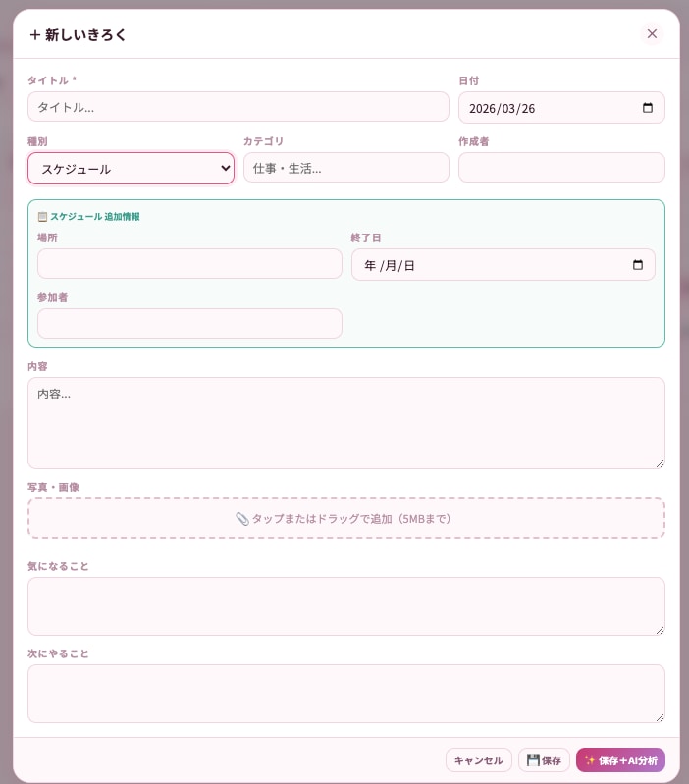This screenshot has width=689, height=784.
Task: Click the 場所 input field
Action: pyautogui.click(x=189, y=264)
